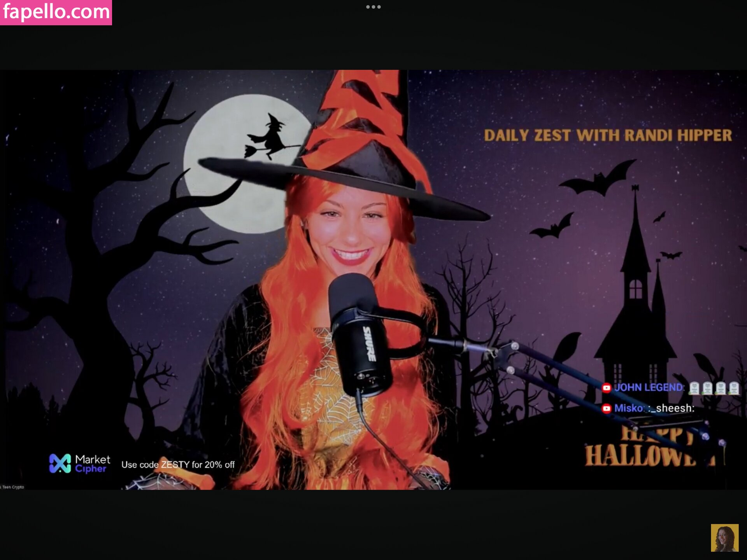Click the Teen Crypto watermark text
747x560 pixels.
click(12, 487)
